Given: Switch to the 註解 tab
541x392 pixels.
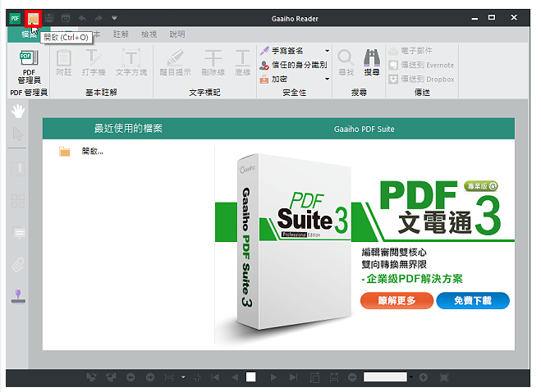Looking at the screenshot, I should click(x=121, y=34).
